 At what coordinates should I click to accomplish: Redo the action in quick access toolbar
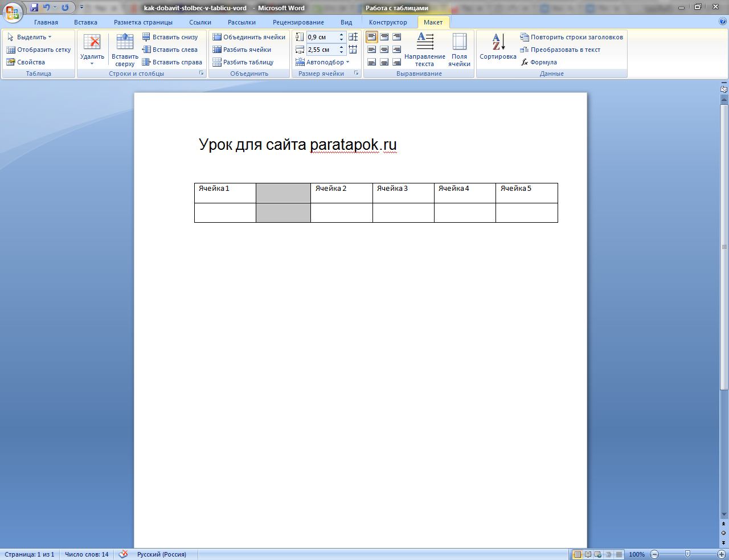pyautogui.click(x=65, y=7)
